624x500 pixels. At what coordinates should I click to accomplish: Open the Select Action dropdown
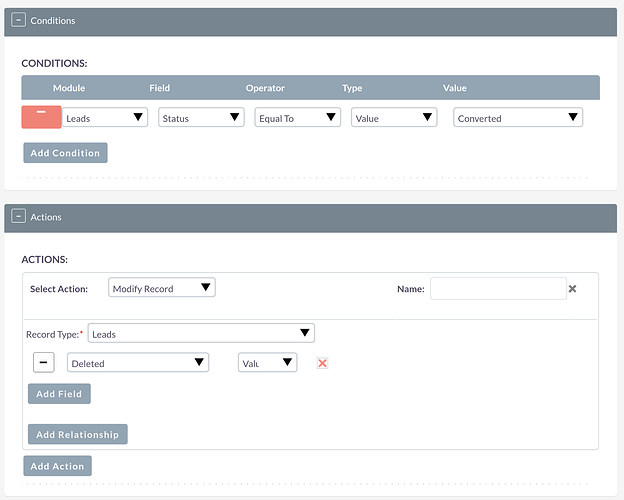(x=162, y=288)
